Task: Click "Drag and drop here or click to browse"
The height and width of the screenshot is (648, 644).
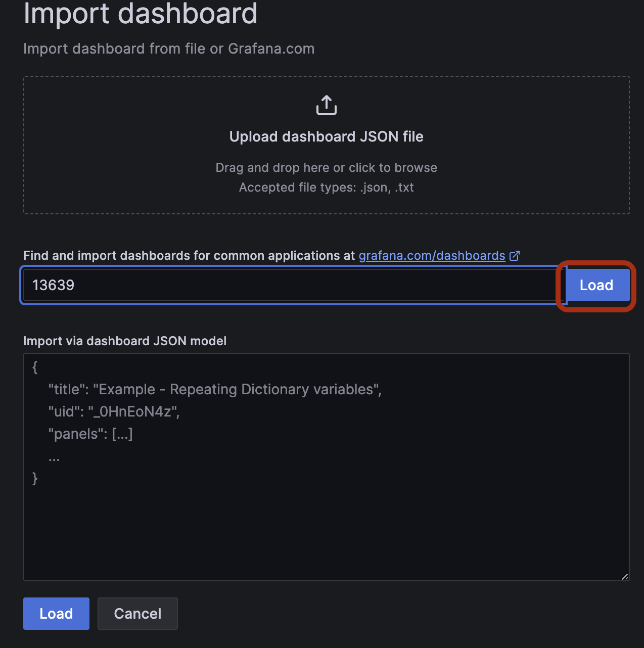Action: point(327,168)
